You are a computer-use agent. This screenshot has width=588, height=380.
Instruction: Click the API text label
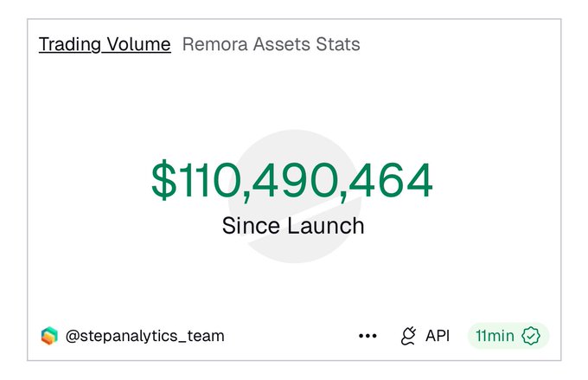coord(438,336)
